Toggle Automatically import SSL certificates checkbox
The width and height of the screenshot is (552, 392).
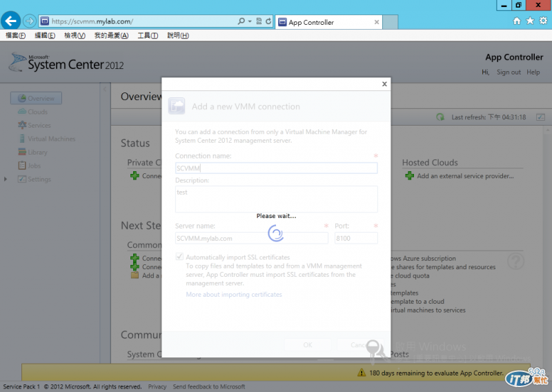[x=179, y=257]
